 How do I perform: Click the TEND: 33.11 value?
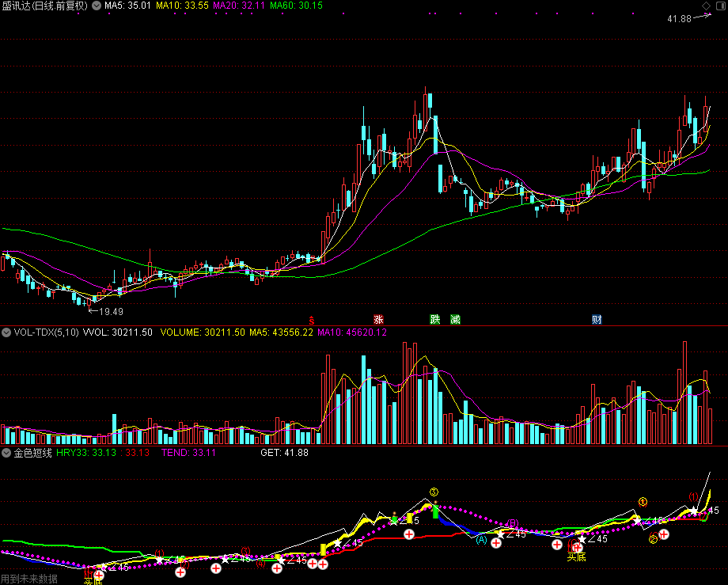[188, 453]
